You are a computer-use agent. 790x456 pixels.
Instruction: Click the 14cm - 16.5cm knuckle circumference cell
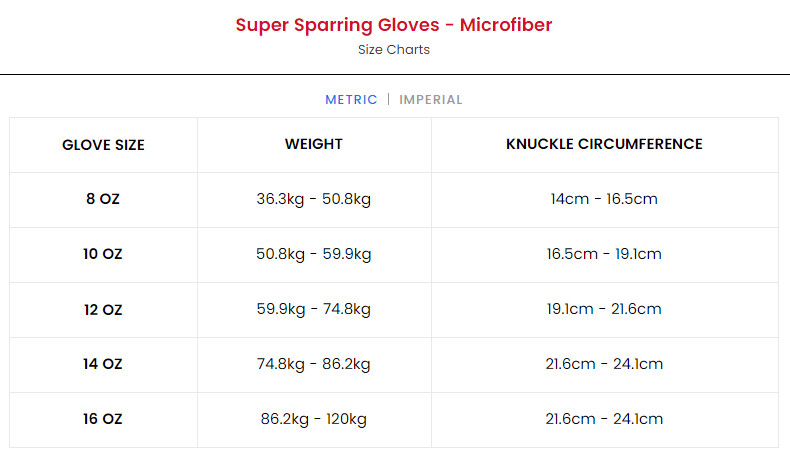[604, 199]
